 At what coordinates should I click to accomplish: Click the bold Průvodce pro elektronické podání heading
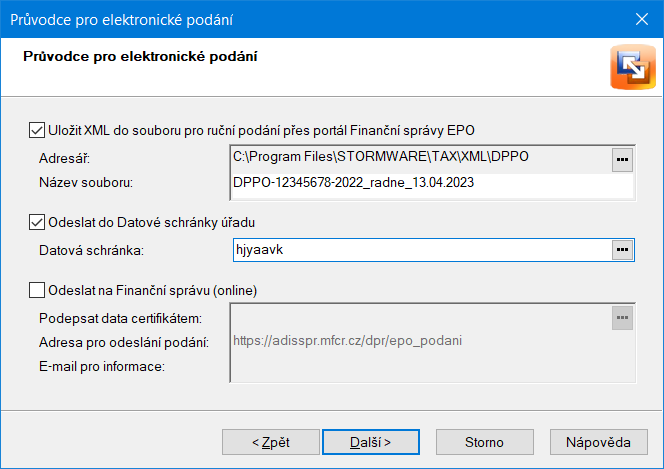click(140, 56)
